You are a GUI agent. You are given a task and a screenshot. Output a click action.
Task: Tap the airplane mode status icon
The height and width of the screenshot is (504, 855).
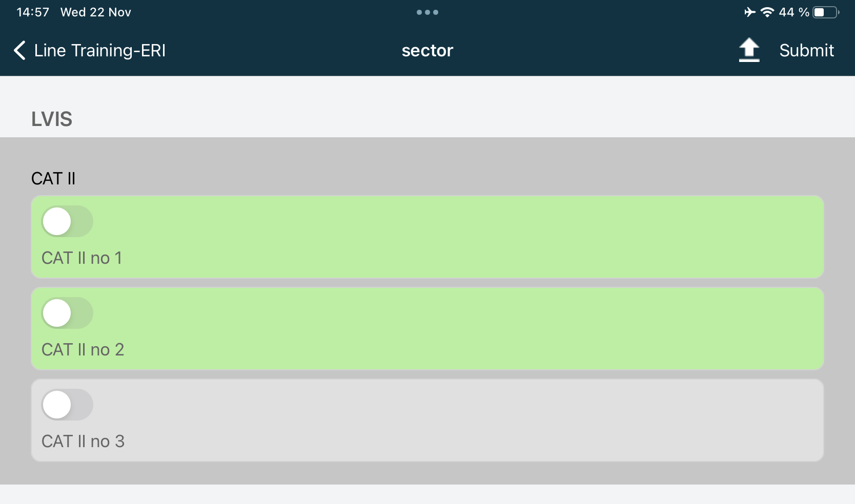click(750, 12)
